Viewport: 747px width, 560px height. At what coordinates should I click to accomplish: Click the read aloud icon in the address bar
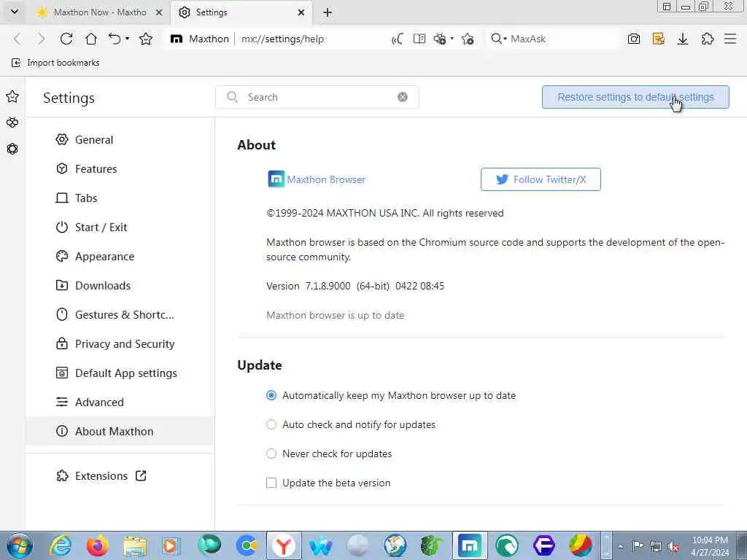(398, 39)
